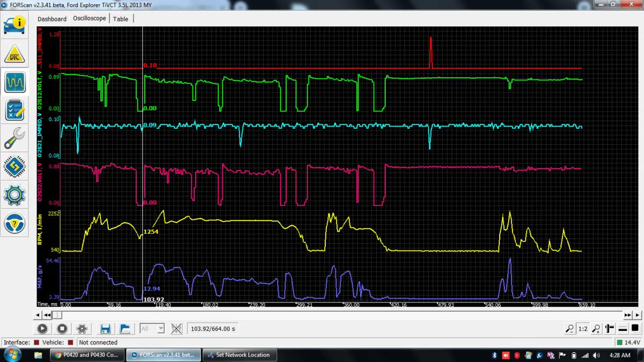Open PID selection gear button

click(82, 329)
